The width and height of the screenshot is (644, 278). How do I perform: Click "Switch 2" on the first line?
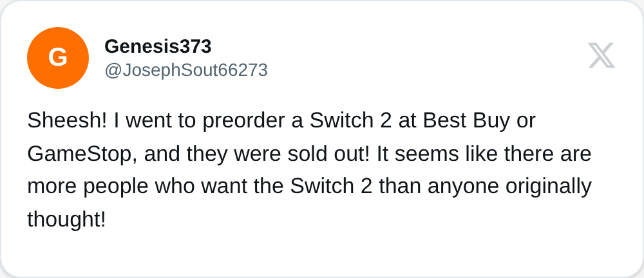coord(348,120)
